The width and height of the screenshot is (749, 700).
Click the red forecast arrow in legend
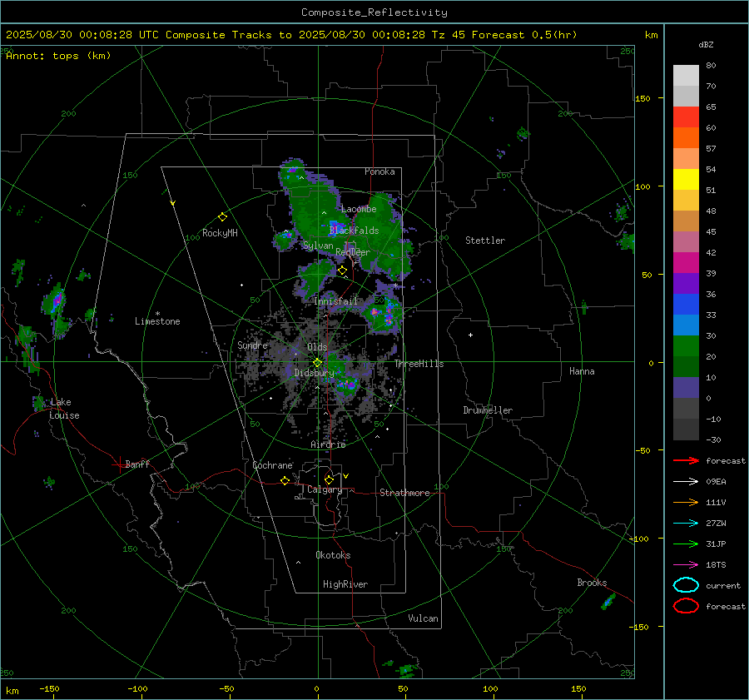[x=686, y=460]
